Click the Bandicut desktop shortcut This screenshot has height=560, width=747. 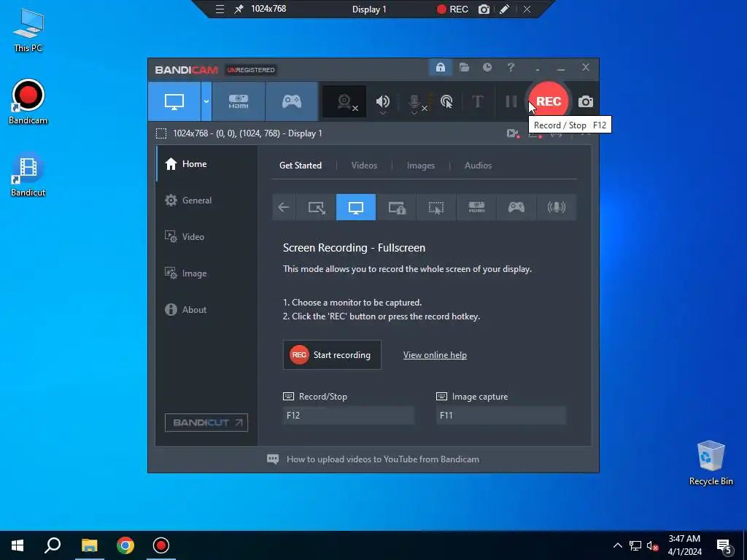(28, 175)
